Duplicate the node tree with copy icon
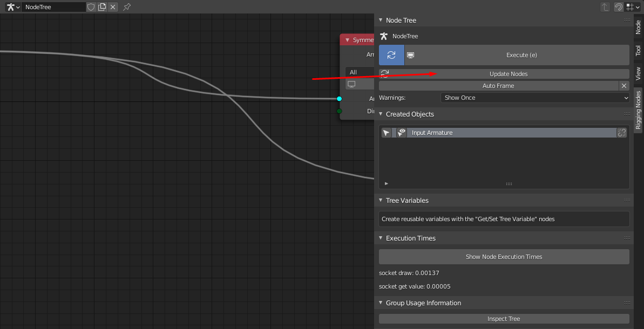 pos(102,7)
